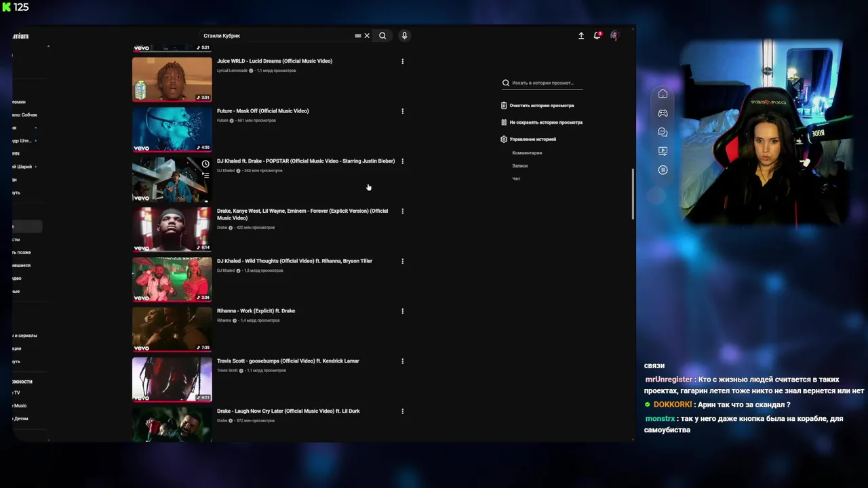868x488 pixels.
Task: Open Комментарии history section
Action: 527,152
